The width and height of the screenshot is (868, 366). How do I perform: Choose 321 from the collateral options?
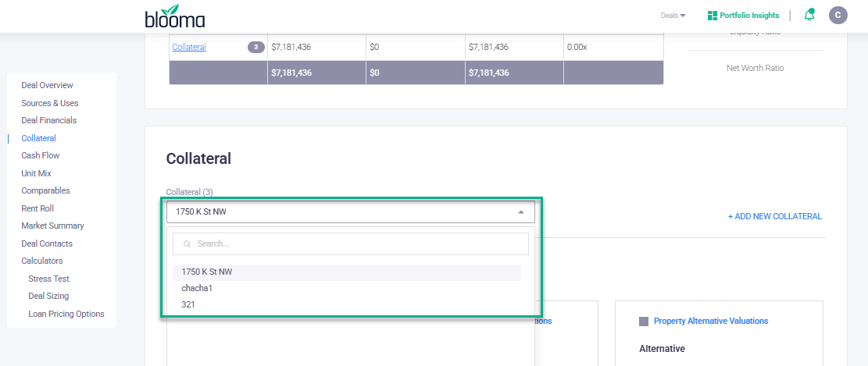coord(188,304)
